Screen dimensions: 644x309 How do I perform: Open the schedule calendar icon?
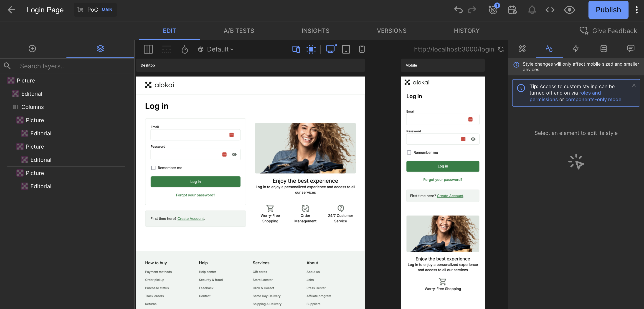(x=512, y=10)
